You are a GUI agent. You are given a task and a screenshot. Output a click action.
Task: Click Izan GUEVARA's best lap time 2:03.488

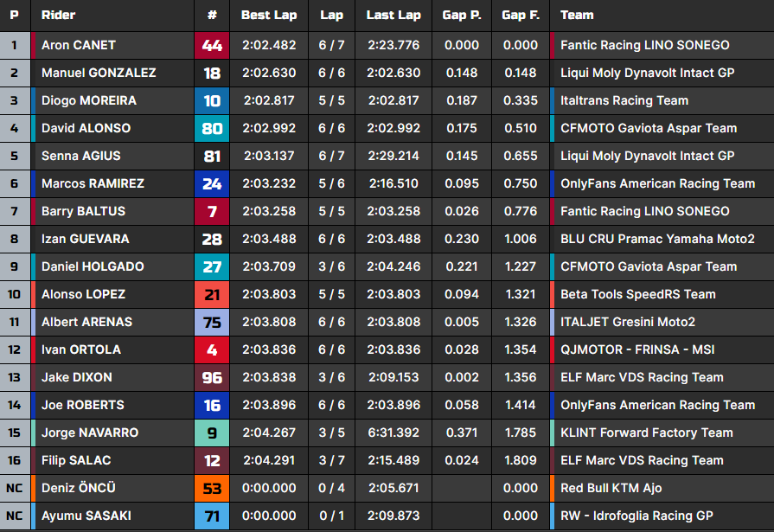(268, 239)
